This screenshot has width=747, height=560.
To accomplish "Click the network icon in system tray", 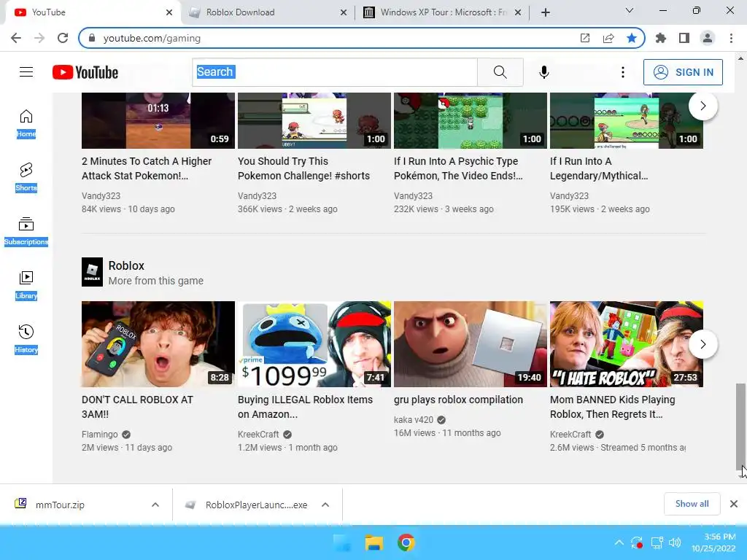I will [x=657, y=542].
